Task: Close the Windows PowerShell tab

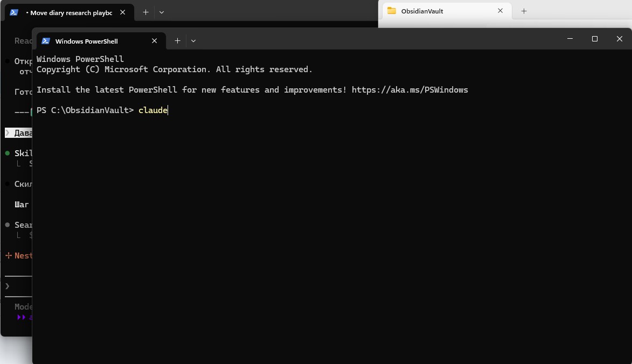Action: tap(155, 41)
